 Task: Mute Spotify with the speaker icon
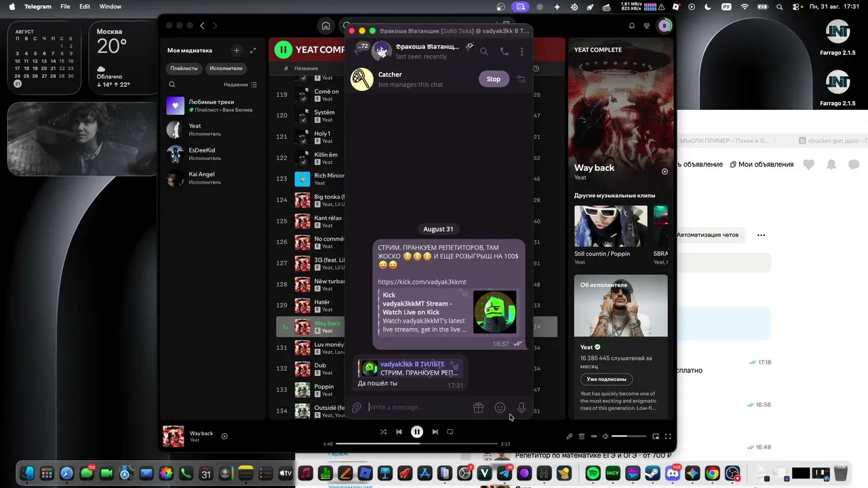pyautogui.click(x=606, y=436)
